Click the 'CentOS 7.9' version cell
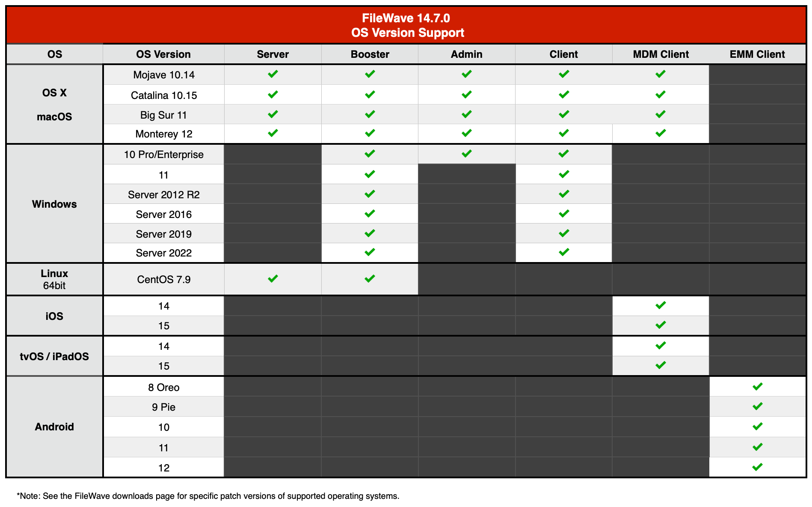This screenshot has width=812, height=507. (x=164, y=280)
